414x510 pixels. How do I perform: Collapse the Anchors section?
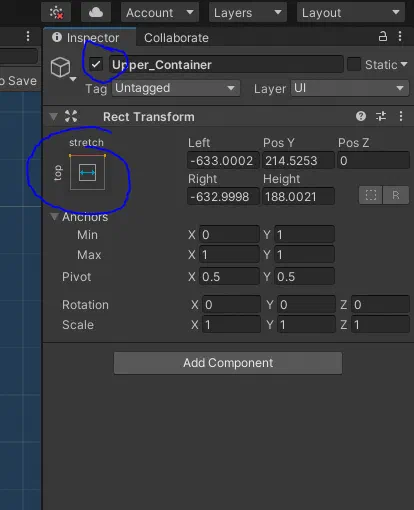pyautogui.click(x=54, y=217)
